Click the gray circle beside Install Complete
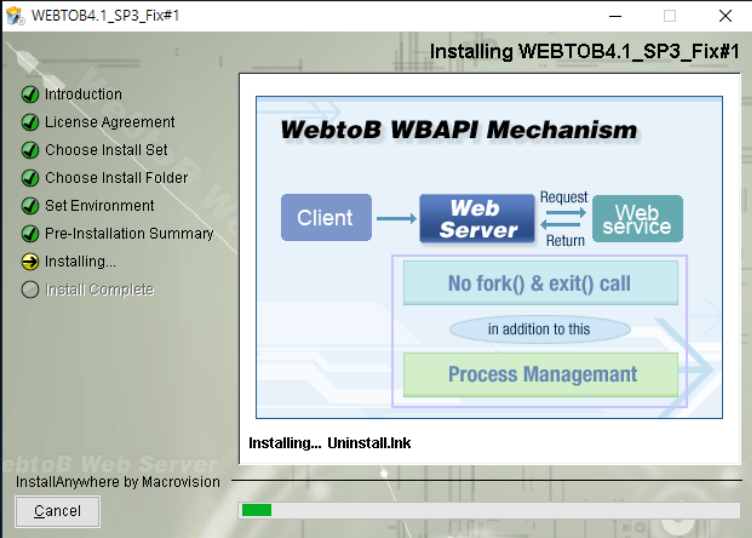Image resolution: width=752 pixels, height=538 pixels. (30, 289)
